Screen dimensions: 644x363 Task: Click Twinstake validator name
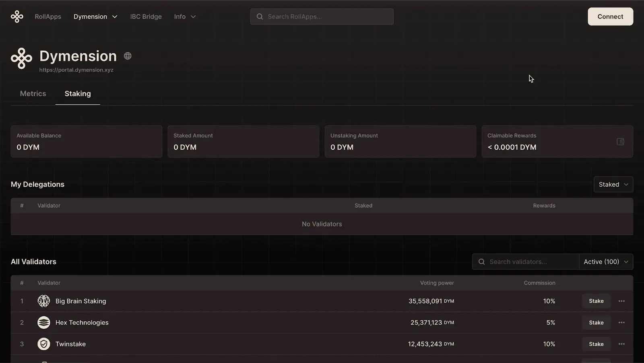tap(70, 344)
